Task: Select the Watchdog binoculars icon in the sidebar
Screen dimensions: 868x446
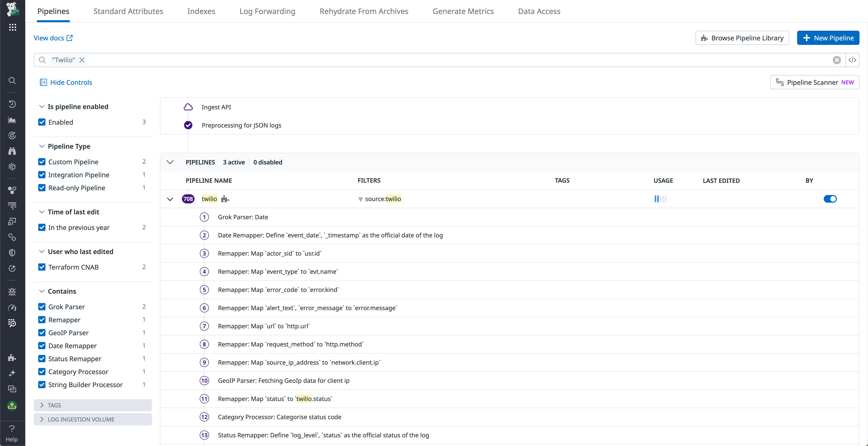Action: (x=12, y=151)
